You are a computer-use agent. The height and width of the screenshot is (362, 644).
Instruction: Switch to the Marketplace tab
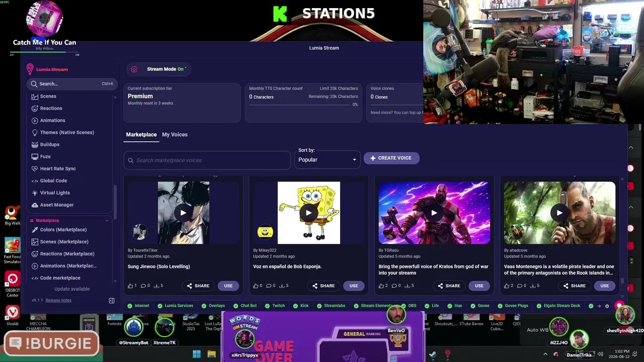tap(141, 135)
